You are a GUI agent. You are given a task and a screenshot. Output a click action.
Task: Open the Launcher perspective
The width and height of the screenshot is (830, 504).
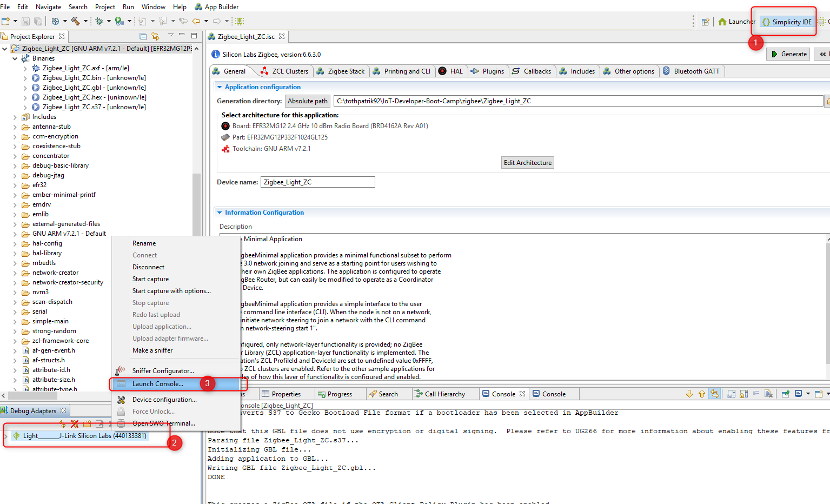tap(736, 22)
